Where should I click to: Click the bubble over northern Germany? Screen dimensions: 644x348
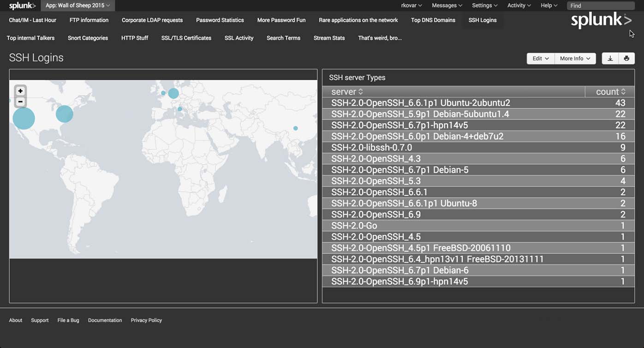click(x=173, y=94)
